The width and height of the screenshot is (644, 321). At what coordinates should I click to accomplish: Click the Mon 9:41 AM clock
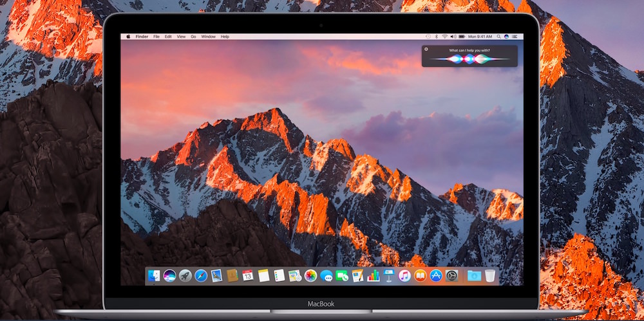pyautogui.click(x=480, y=37)
